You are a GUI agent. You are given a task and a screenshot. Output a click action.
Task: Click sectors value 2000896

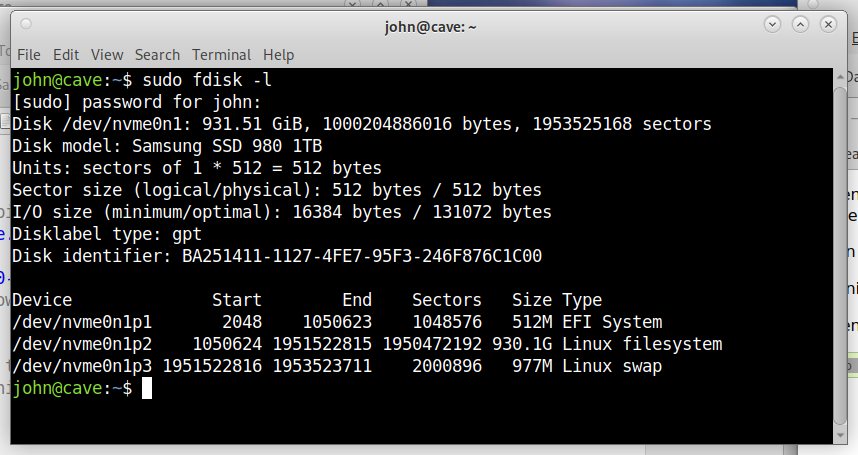pyautogui.click(x=447, y=366)
